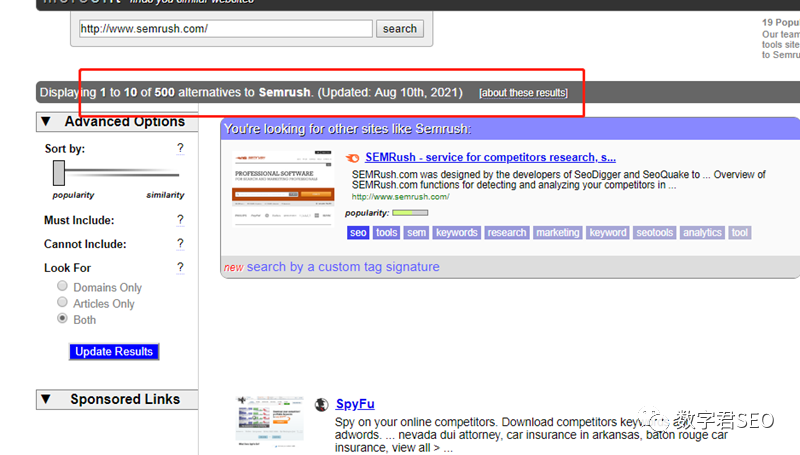Image resolution: width=800 pixels, height=455 pixels.
Task: Open the SpyFu result link
Action: pyautogui.click(x=355, y=404)
